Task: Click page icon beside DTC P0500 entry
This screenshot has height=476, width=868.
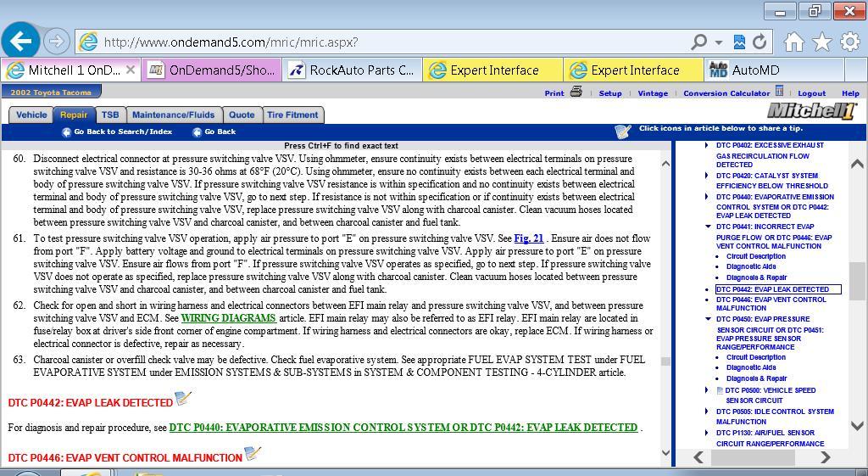Action: click(720, 390)
